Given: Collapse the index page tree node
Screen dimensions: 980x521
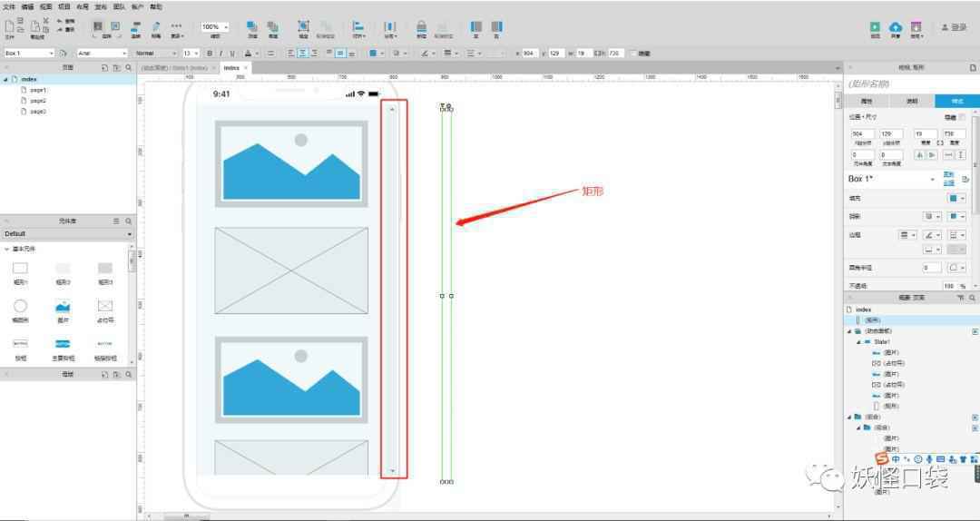Looking at the screenshot, I should (x=5, y=80).
